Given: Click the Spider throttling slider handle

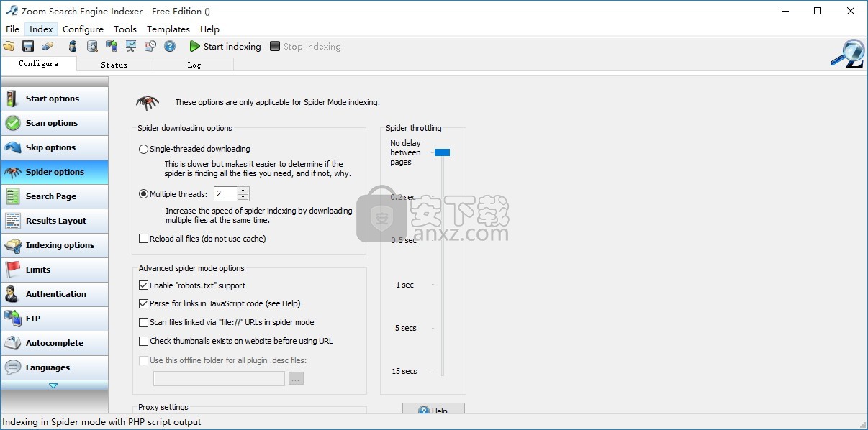Looking at the screenshot, I should [442, 152].
